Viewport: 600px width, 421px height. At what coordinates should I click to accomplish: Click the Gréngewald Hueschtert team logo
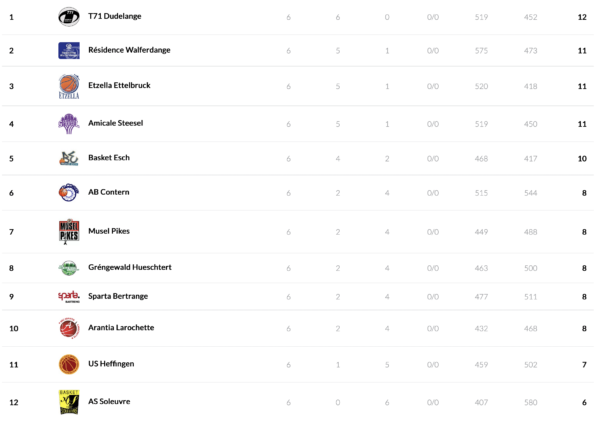point(68,268)
